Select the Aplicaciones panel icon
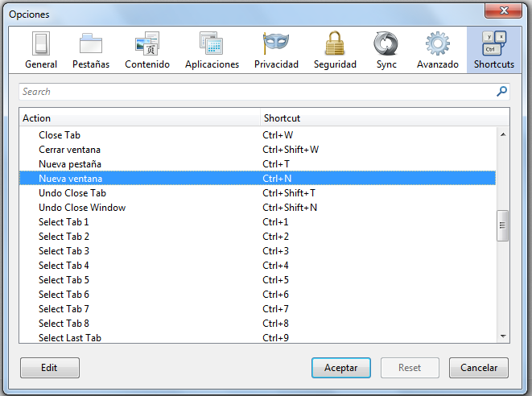The image size is (532, 396). pyautogui.click(x=212, y=44)
